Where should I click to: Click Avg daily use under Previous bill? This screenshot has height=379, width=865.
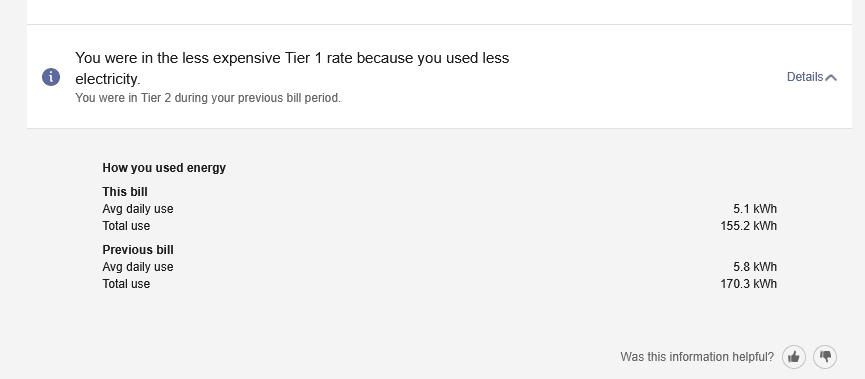point(137,267)
